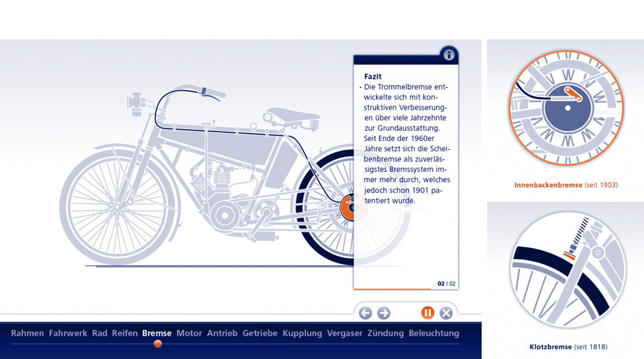The image size is (644, 359).
Task: Open the Fahrwerk section
Action: tap(68, 333)
